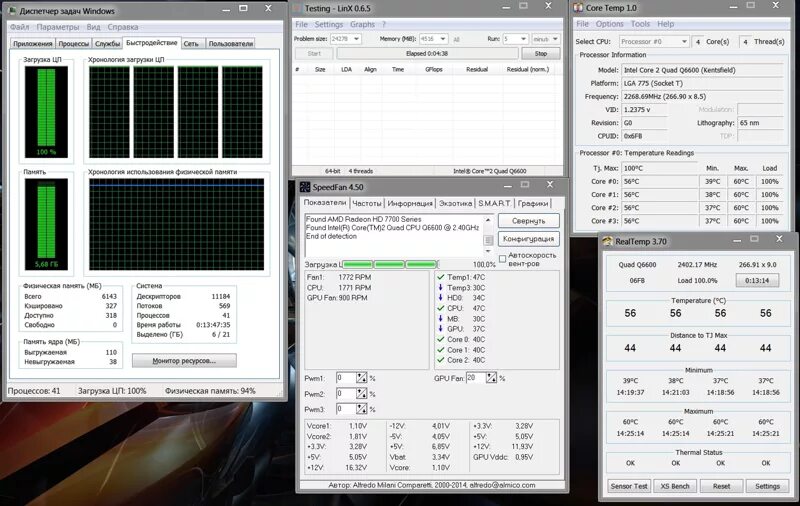Switch to the Сеть tab in Task Manager
This screenshot has width=800, height=506.
pos(191,44)
